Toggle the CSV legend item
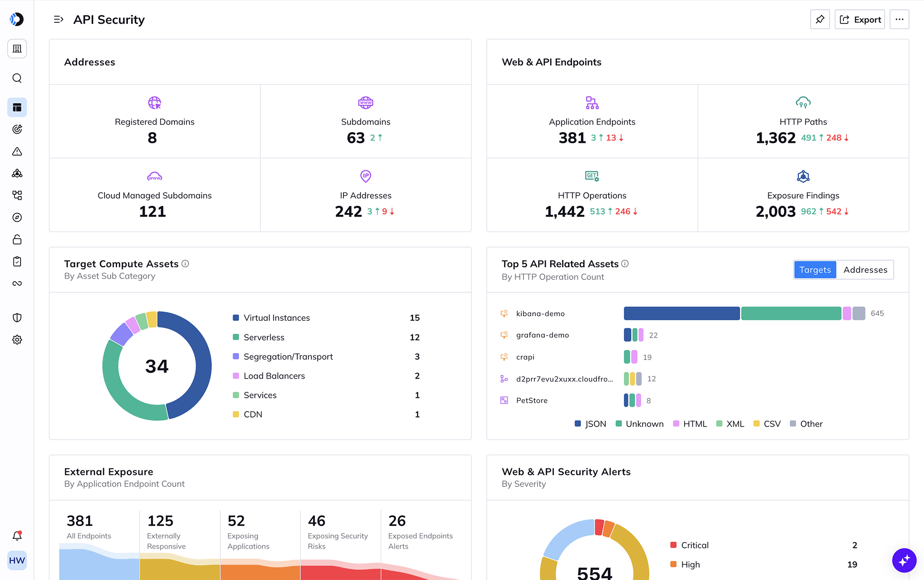 [x=767, y=424]
